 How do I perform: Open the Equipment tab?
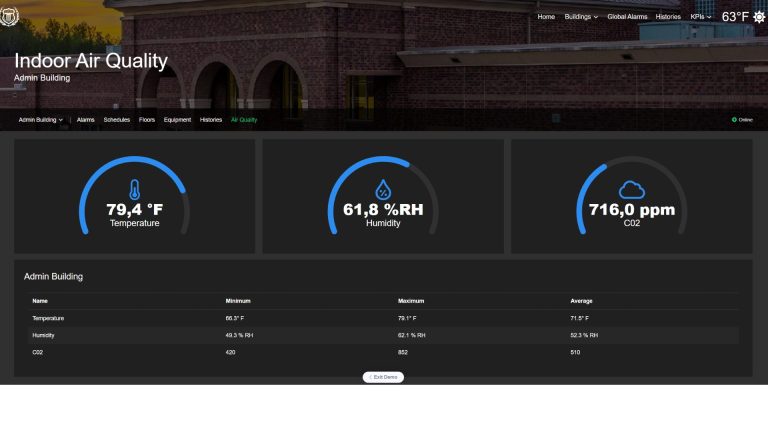click(177, 120)
